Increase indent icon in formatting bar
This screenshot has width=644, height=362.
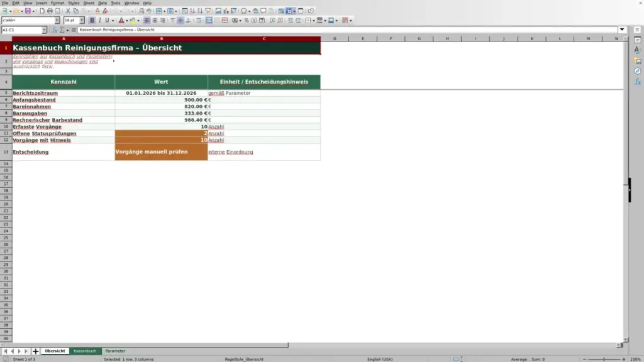pos(291,20)
